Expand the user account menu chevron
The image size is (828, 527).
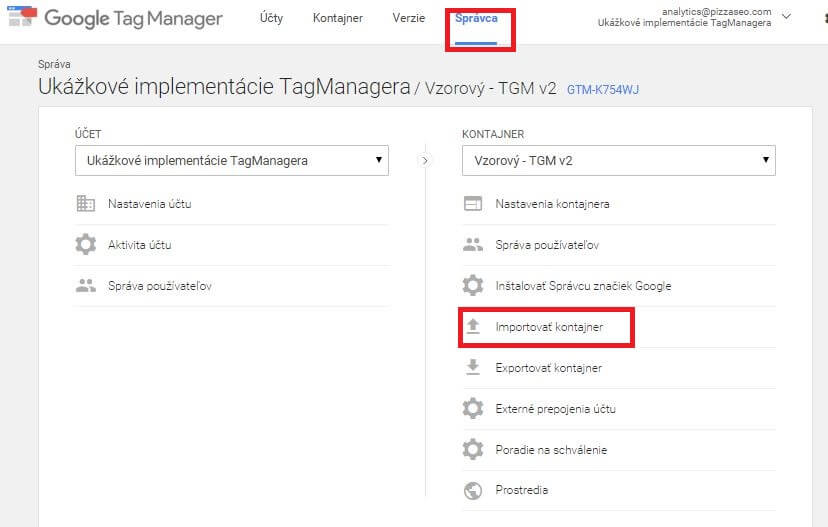click(x=786, y=17)
